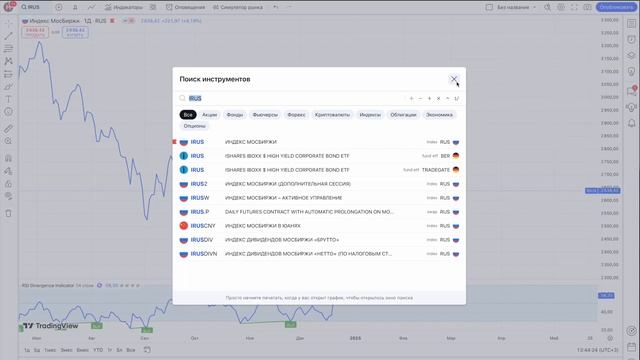This screenshot has height=360, width=640.
Task: Open the indicator templates grid icon
Action: (x=153, y=7)
